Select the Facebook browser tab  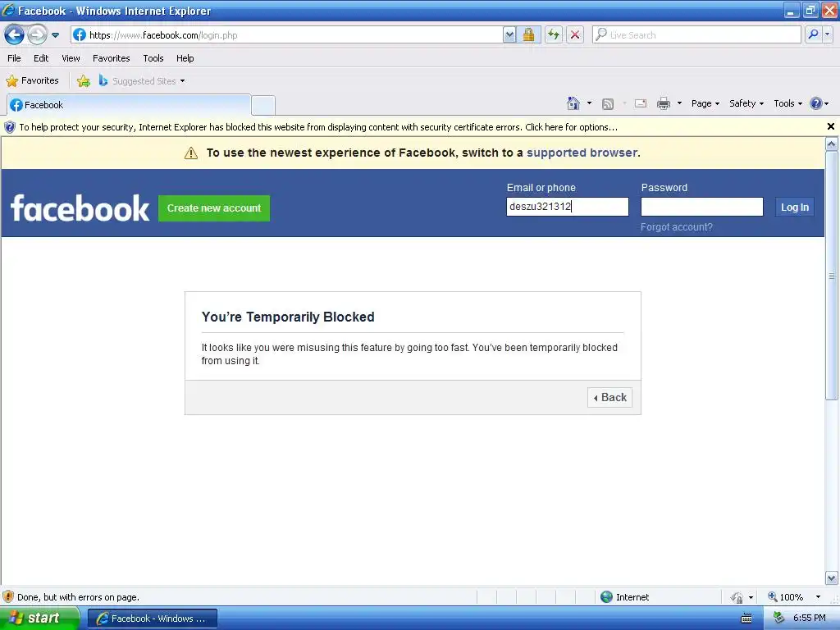point(129,105)
